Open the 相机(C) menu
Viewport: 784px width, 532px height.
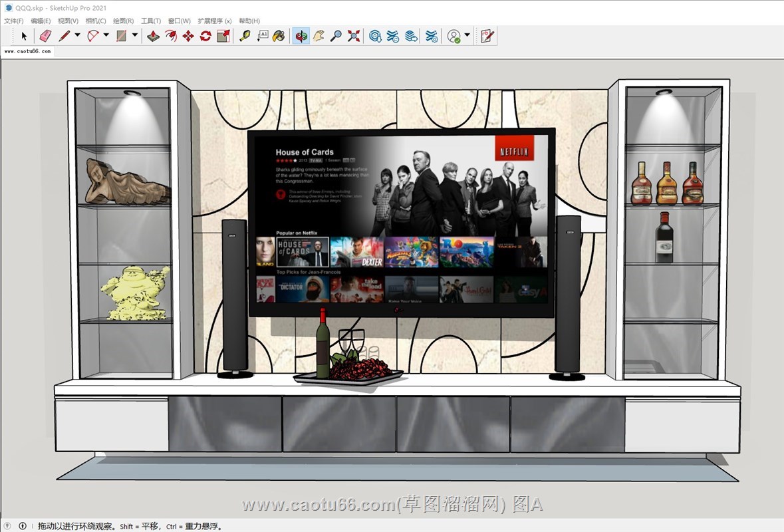(96, 21)
